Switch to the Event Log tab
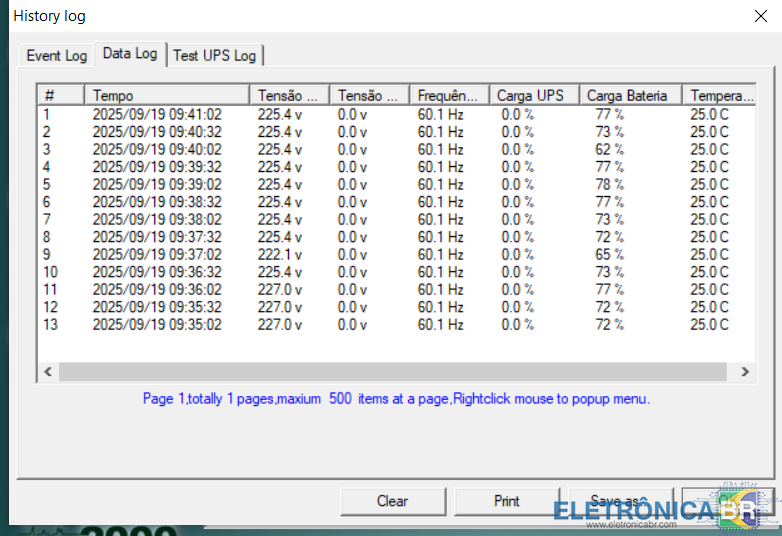Screen dimensions: 782x536 (x=56, y=55)
